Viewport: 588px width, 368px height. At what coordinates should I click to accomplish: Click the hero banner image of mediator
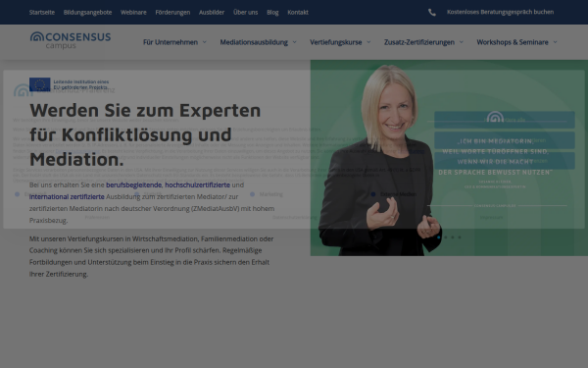[x=449, y=158]
